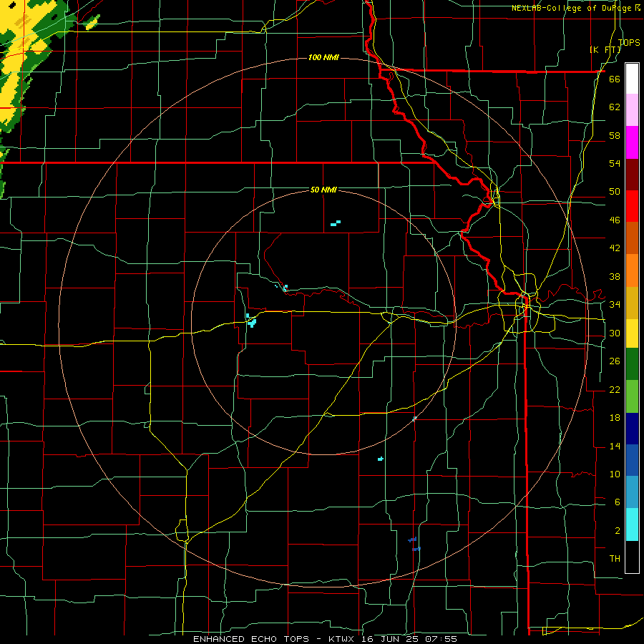This screenshot has width=644, height=644.
Task: Click the "50 NMI" range ring label
Action: pos(323,190)
